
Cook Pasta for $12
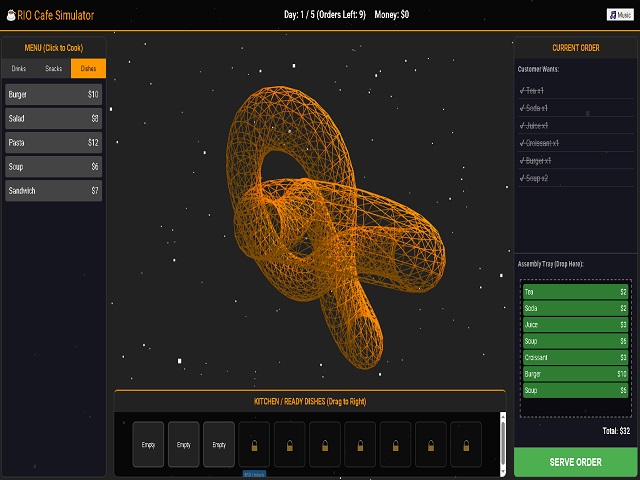pos(53,142)
